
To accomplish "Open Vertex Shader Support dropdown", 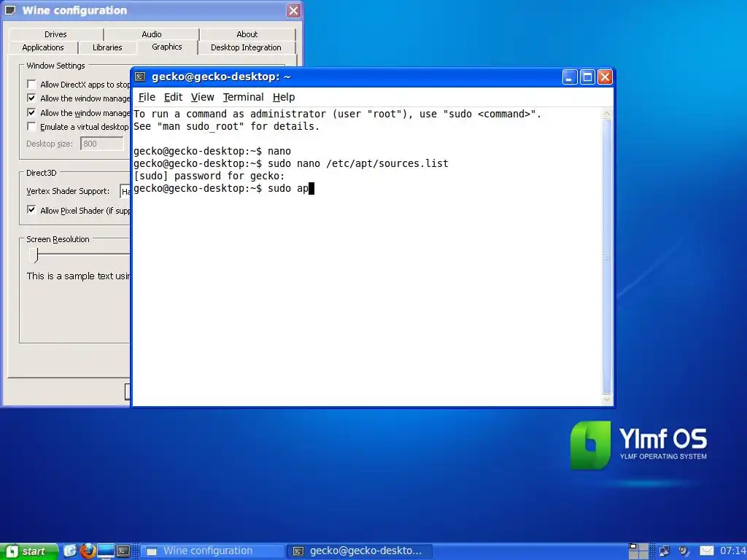I will pos(125,191).
